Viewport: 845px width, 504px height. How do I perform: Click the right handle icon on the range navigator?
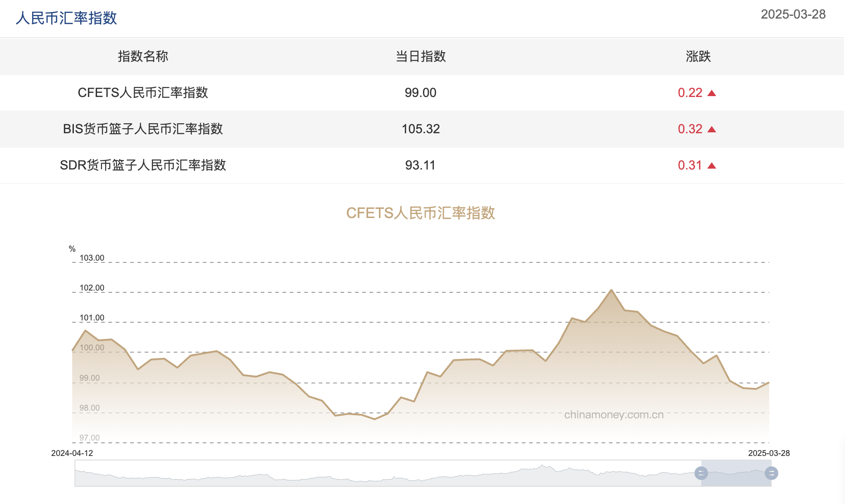[772, 474]
